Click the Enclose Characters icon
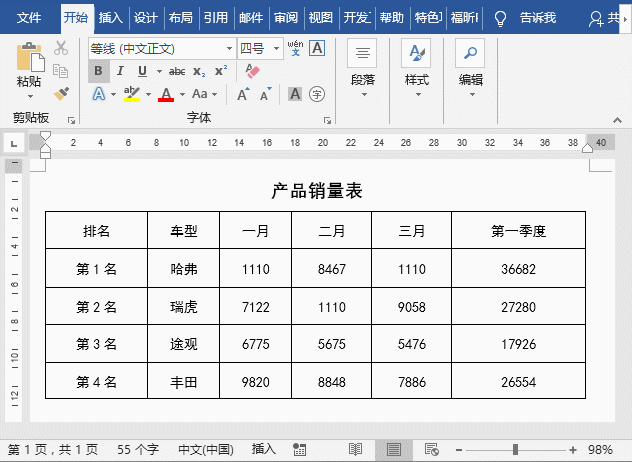The width and height of the screenshot is (632, 462). (317, 94)
